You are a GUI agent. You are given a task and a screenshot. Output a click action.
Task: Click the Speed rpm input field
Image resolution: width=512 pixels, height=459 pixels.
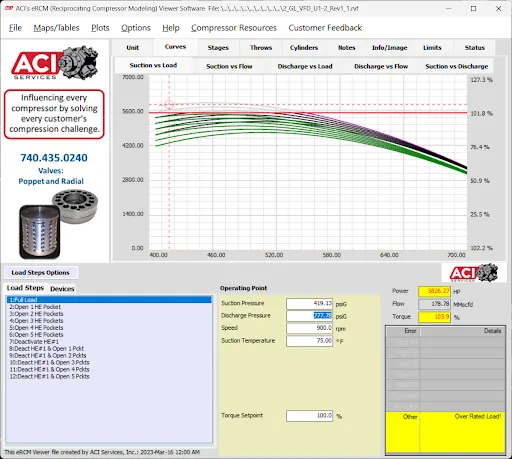[309, 328]
